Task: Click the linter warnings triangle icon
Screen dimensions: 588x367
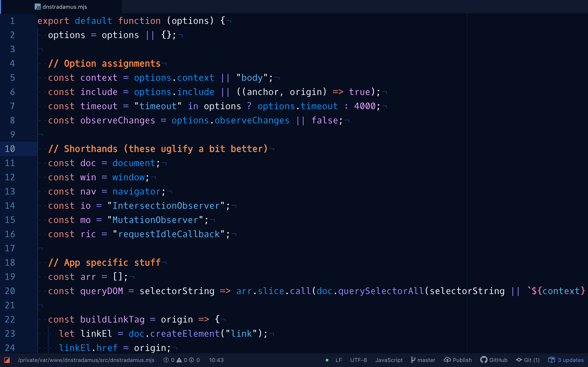Action: 179,360
